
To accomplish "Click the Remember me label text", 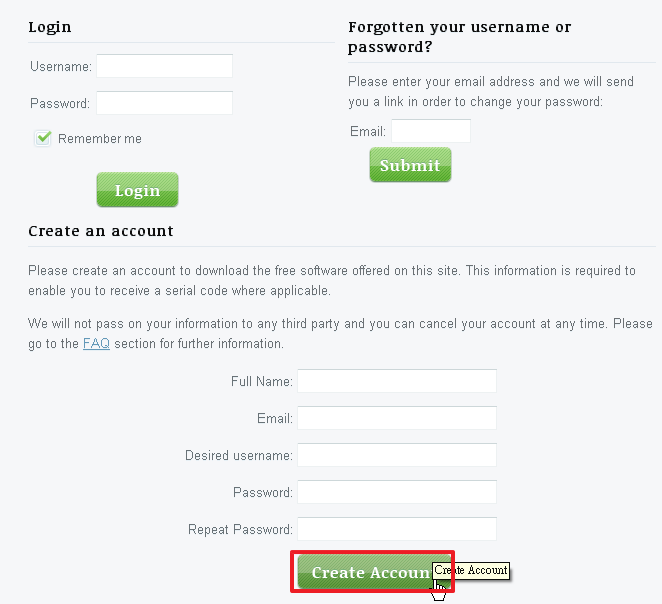I will click(x=100, y=138).
